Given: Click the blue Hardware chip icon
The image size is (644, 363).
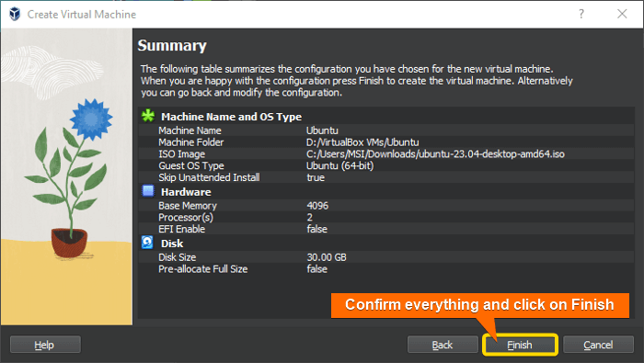Looking at the screenshot, I should (x=148, y=191).
